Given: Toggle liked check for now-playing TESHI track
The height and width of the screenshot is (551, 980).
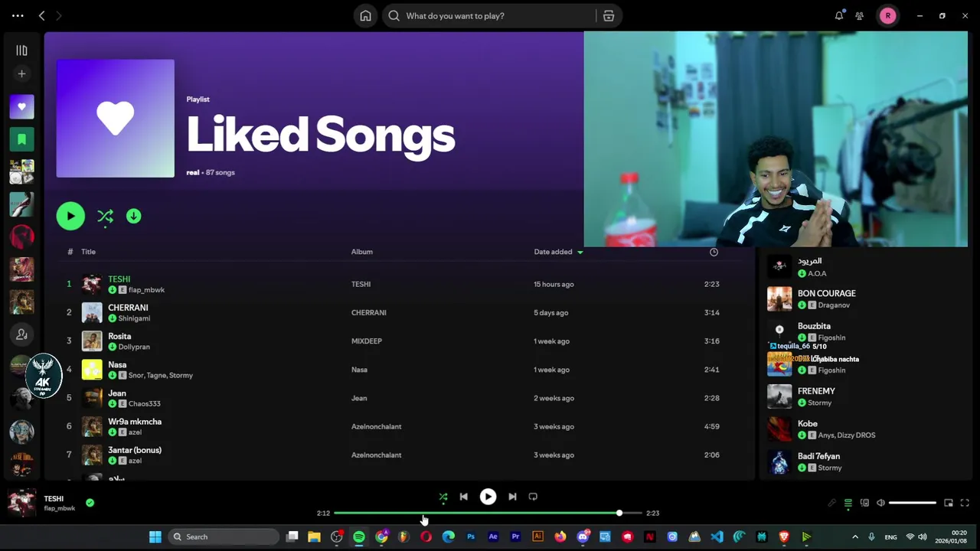Looking at the screenshot, I should (x=90, y=503).
